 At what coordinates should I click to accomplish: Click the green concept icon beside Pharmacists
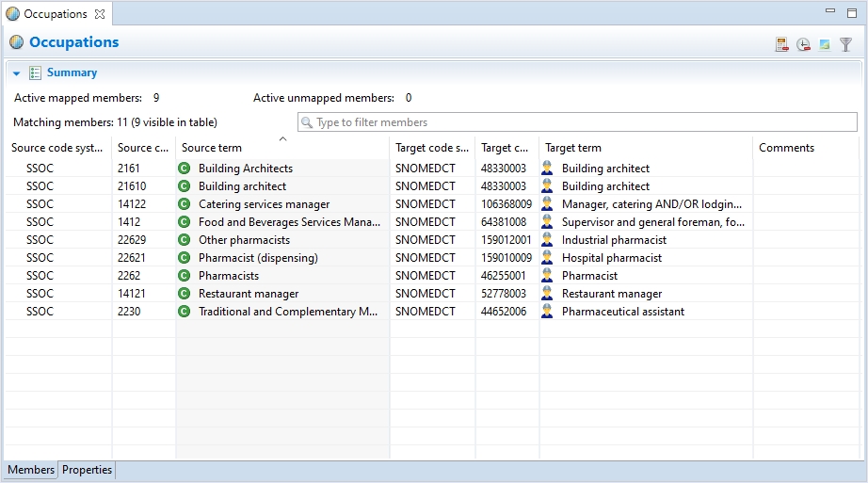185,276
